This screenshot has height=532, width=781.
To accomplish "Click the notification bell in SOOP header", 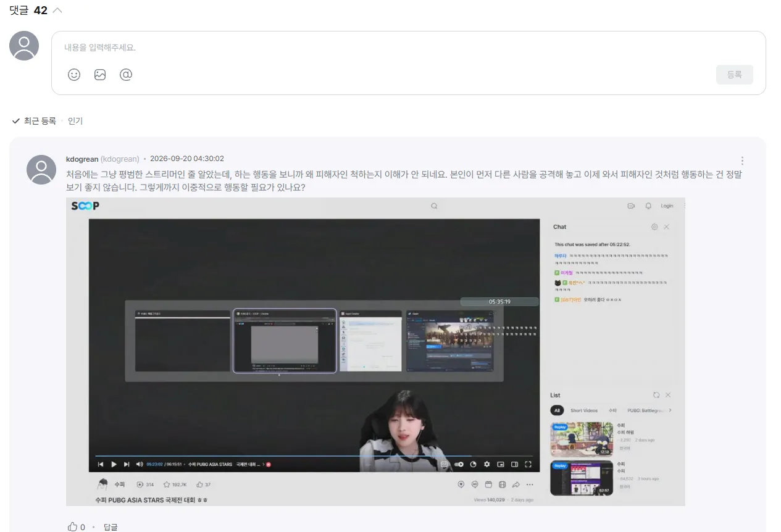I will [x=648, y=206].
